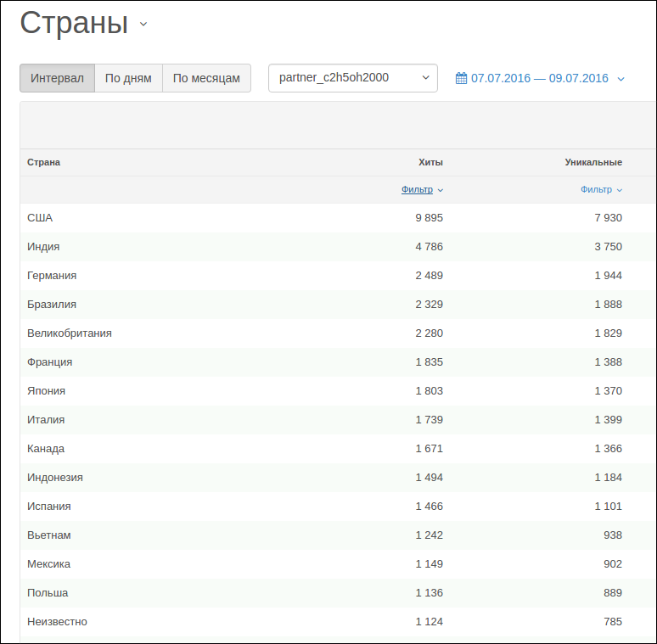Click the unique value 1 101
This screenshot has width=657, height=644.
click(x=608, y=507)
